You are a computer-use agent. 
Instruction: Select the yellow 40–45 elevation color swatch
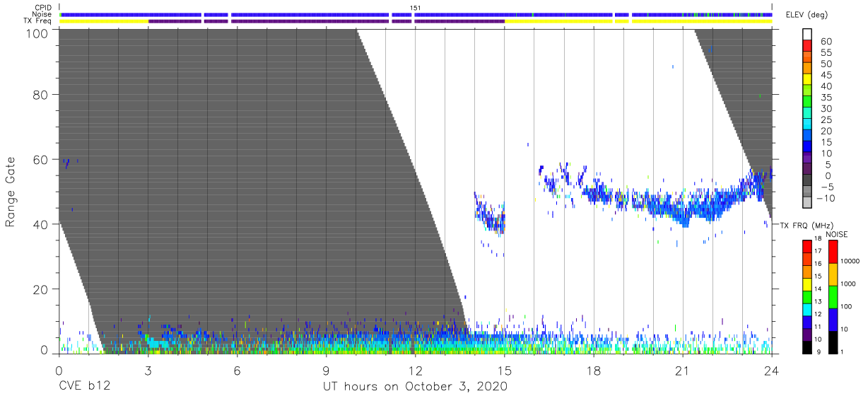[x=807, y=81]
